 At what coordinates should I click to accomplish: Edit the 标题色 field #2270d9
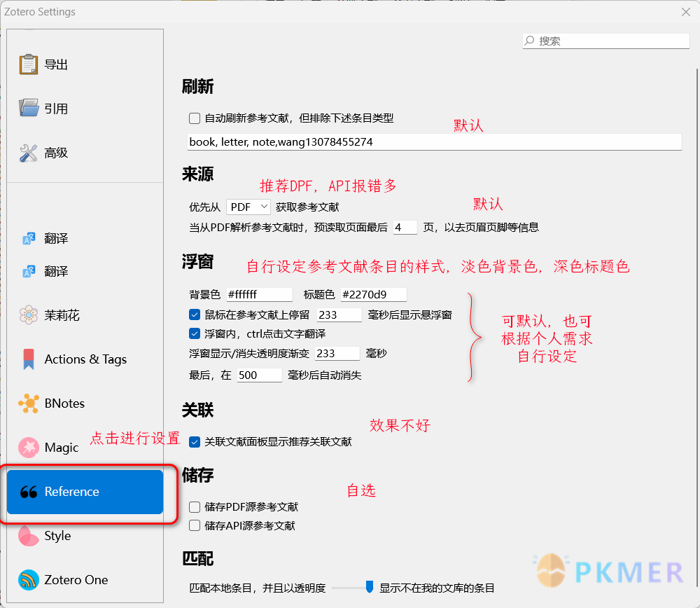click(373, 294)
